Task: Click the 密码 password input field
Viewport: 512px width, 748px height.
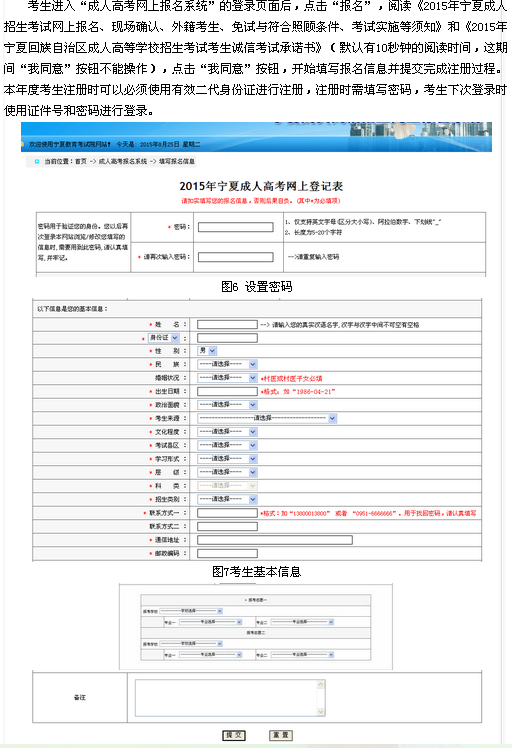Action: (236, 227)
